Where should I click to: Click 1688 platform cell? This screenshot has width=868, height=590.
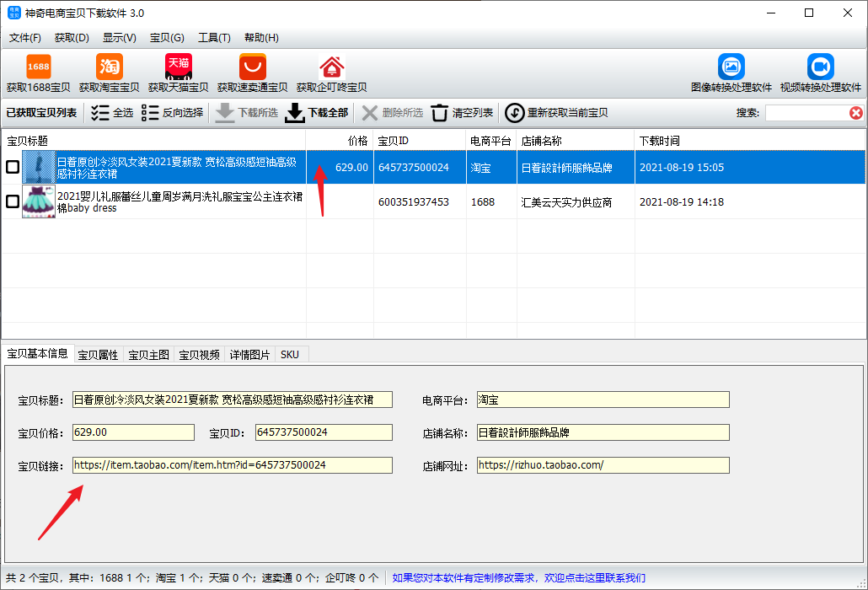point(483,202)
